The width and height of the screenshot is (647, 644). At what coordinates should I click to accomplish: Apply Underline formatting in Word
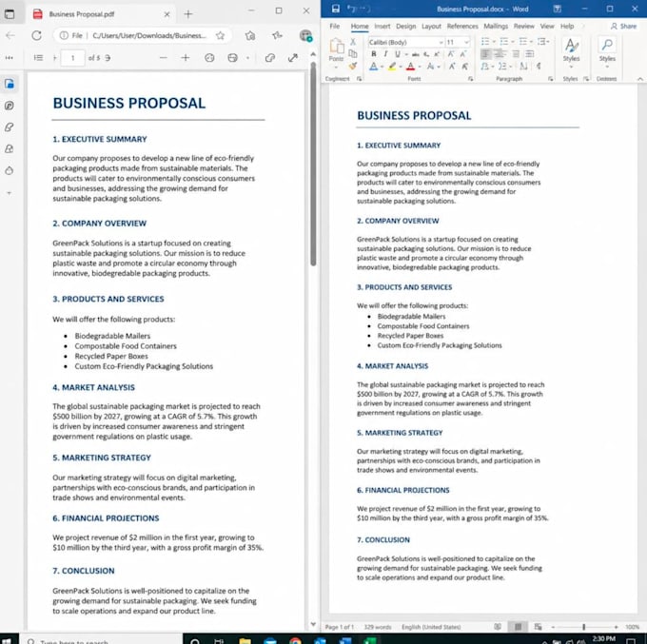(398, 54)
